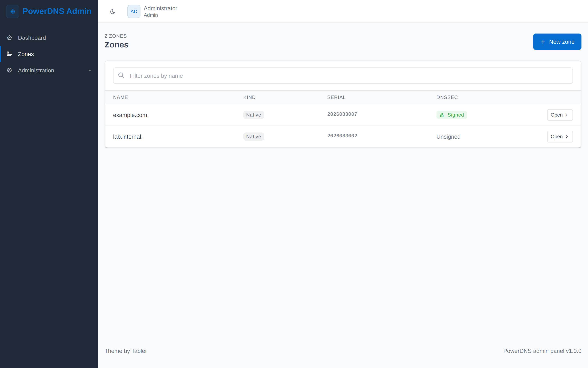Screen dimensions: 588x368
Task: Click the Signed lock badge
Action: point(452,115)
